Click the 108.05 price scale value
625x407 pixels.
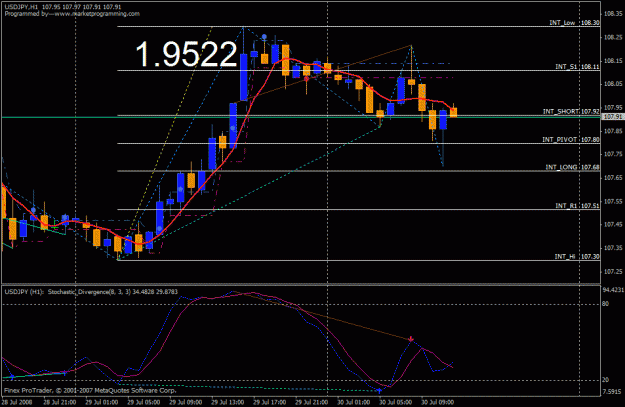click(613, 84)
